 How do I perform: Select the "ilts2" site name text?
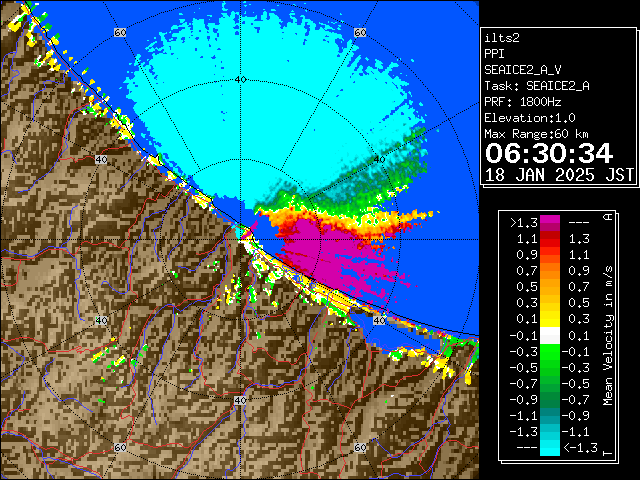tap(502, 38)
